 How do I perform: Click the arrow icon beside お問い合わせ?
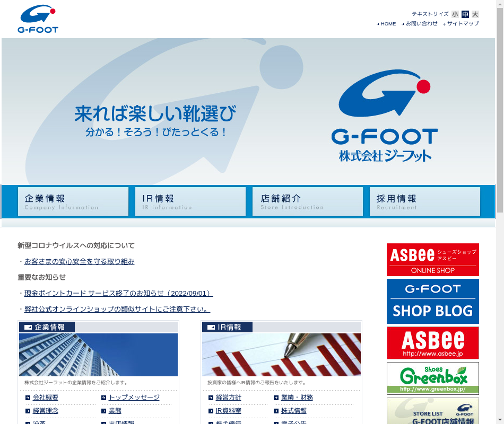[403, 24]
